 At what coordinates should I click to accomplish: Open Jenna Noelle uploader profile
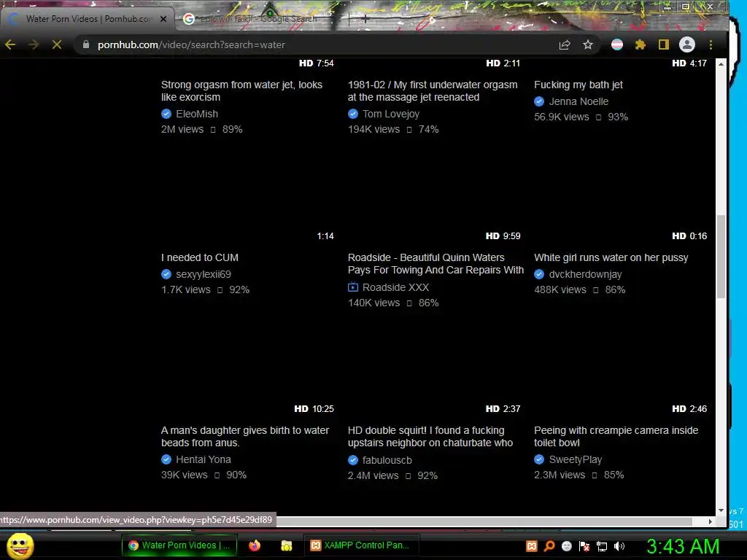578,101
